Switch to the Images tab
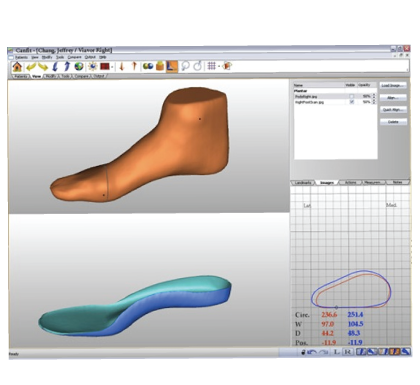 coord(327,183)
